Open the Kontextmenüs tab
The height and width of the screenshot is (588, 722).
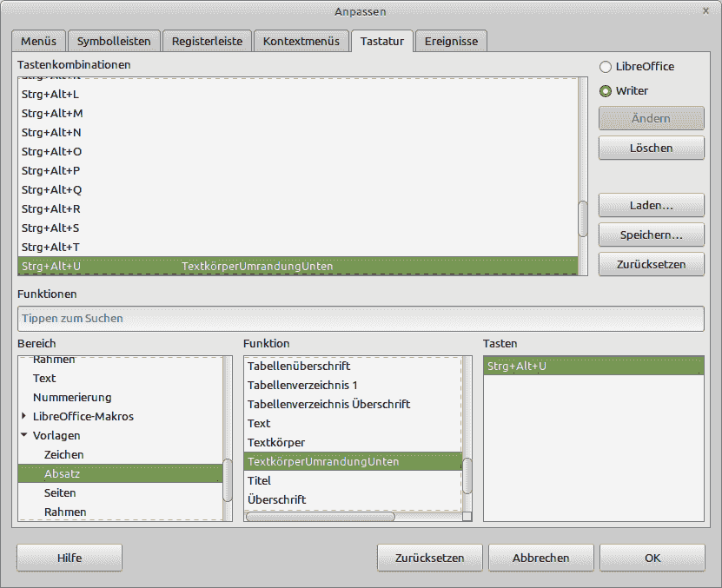(301, 41)
